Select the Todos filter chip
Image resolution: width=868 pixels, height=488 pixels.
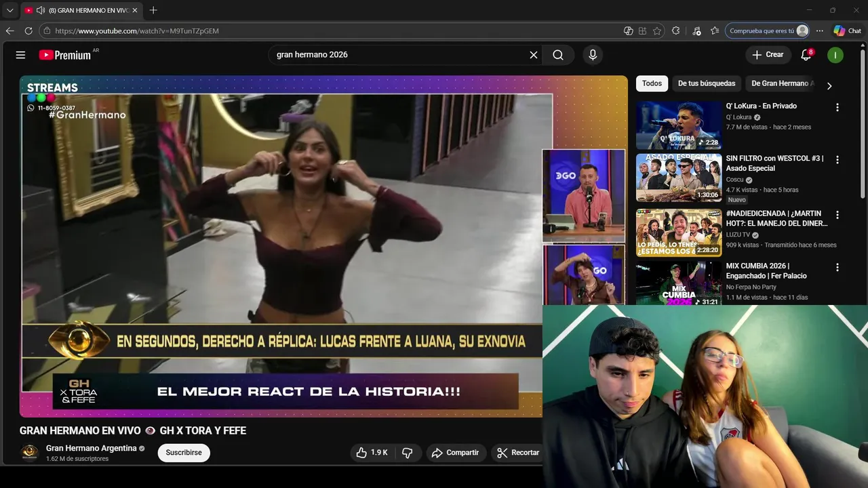(652, 83)
